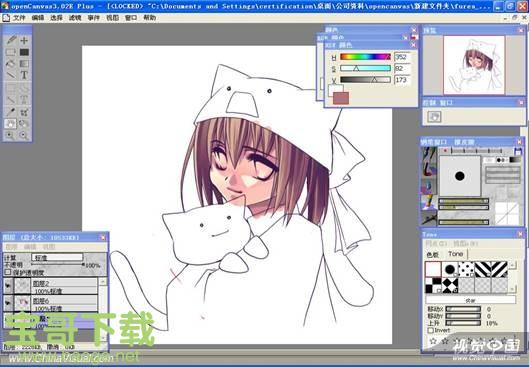Click the Saturation value field showing 82
The image size is (529, 367).
(x=402, y=68)
